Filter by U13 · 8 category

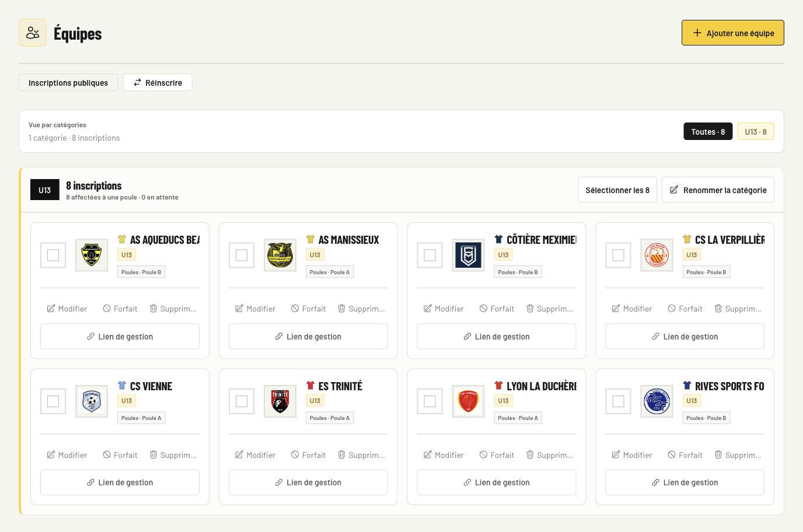tap(756, 132)
